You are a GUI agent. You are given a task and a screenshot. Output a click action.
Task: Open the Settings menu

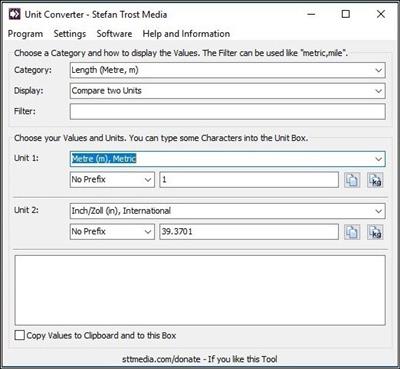(70, 34)
